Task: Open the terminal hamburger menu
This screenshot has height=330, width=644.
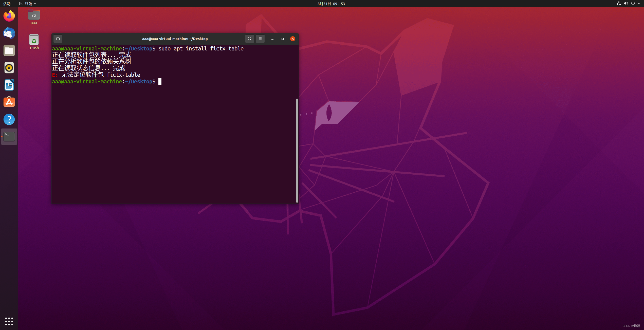Action: (x=260, y=39)
